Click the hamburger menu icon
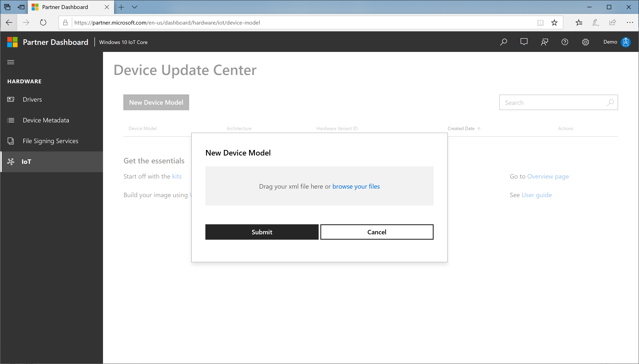 coord(10,62)
